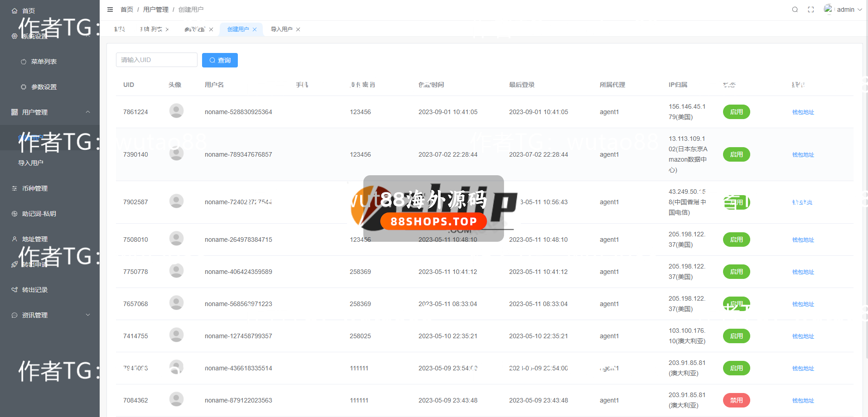
Task: Click the avatar of user 7414755
Action: pyautogui.click(x=176, y=335)
